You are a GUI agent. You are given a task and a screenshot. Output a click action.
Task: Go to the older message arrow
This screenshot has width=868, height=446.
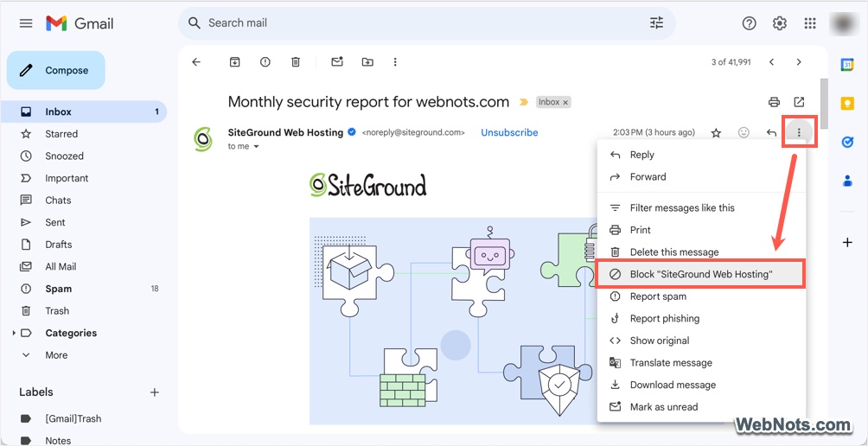799,62
